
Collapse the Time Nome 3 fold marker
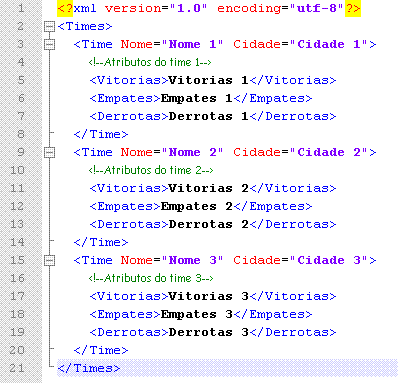[x=49, y=260]
